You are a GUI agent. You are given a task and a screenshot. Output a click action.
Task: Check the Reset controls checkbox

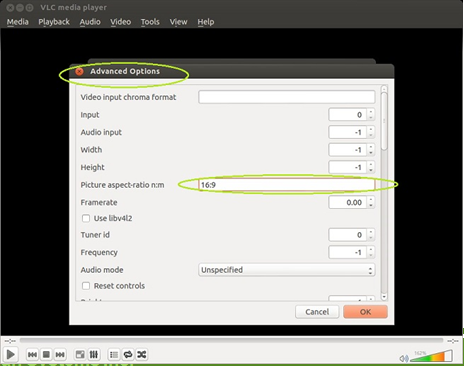coord(86,286)
